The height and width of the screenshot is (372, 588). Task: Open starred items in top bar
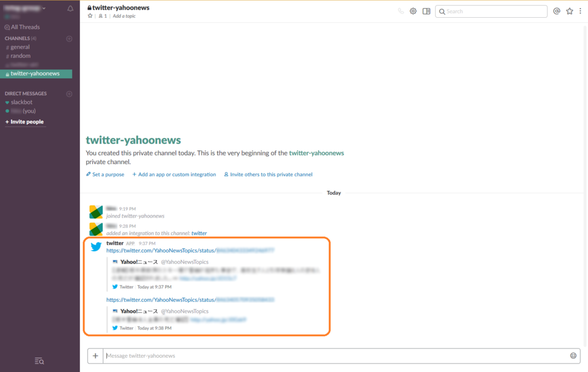(x=570, y=11)
